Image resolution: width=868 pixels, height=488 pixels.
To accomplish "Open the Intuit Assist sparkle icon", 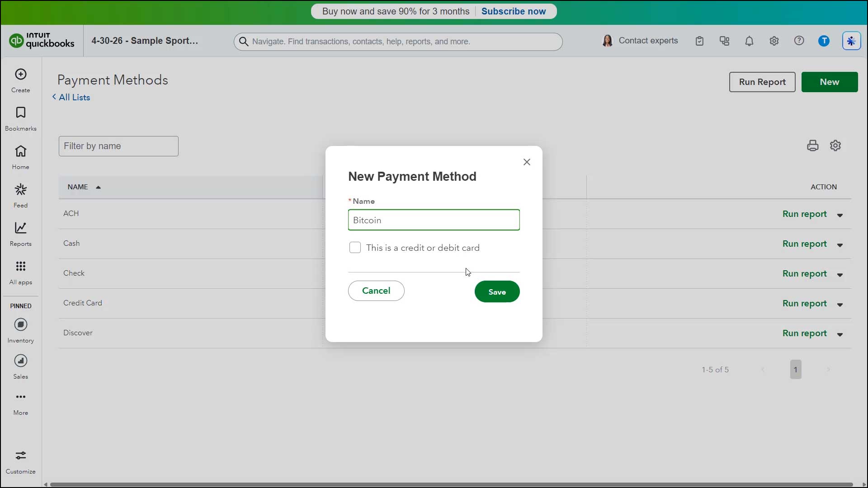I will click(x=852, y=41).
